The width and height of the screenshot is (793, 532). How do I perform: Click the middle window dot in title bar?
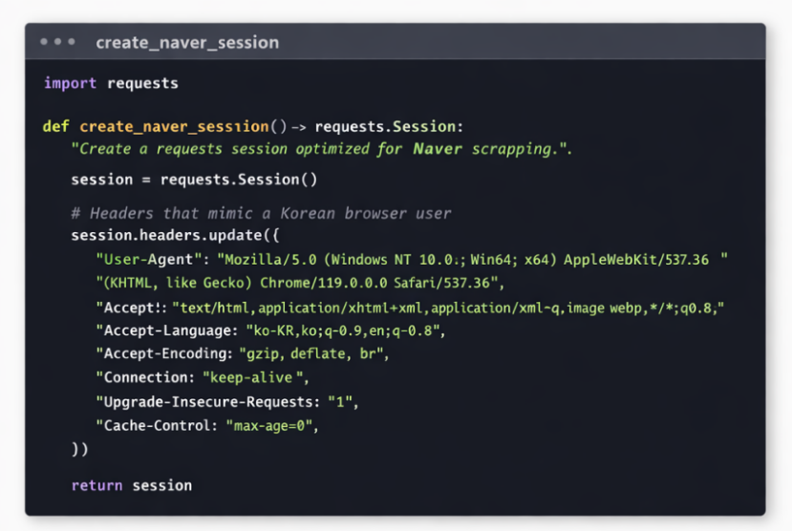coord(57,43)
